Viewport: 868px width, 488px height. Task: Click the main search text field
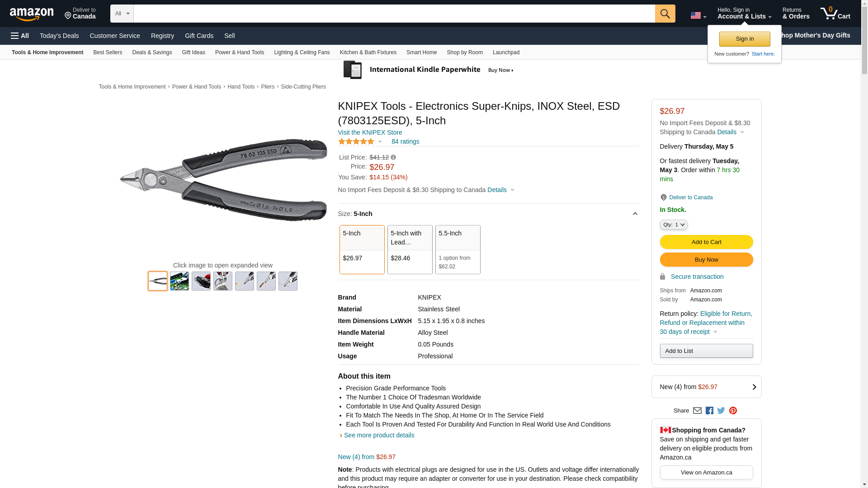tap(394, 14)
